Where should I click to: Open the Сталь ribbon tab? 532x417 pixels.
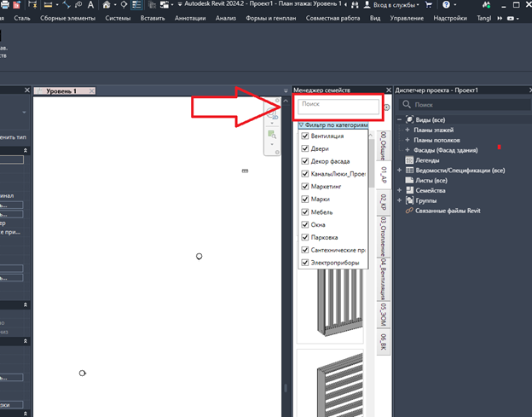pos(22,18)
